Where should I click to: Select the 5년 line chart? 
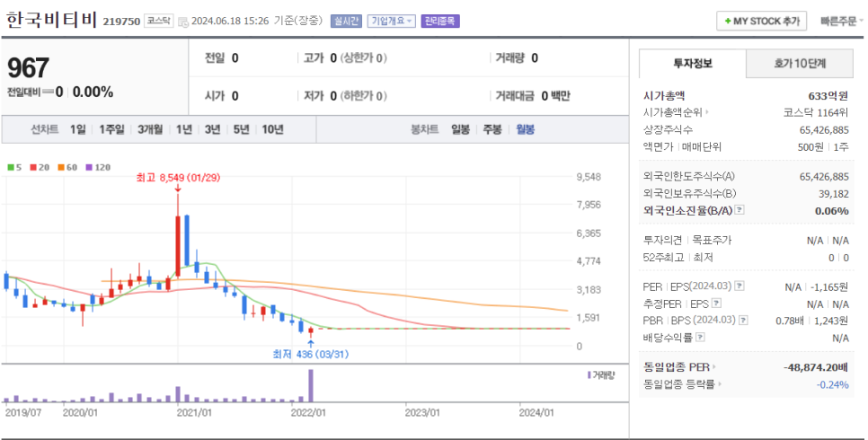point(242,129)
